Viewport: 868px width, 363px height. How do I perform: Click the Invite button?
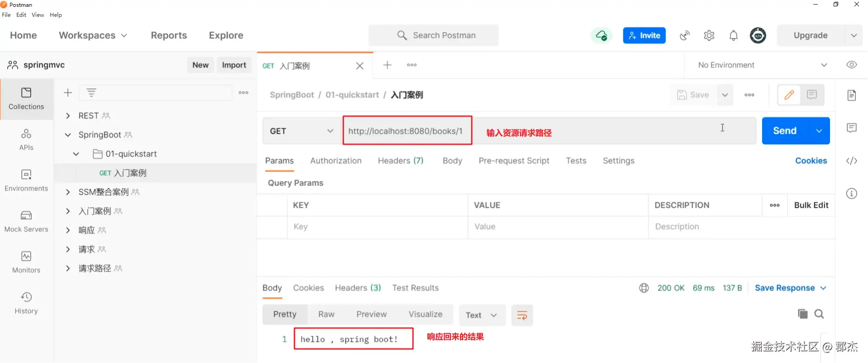click(644, 35)
